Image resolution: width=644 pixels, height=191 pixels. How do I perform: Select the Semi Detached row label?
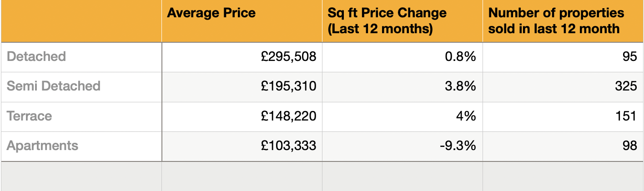pos(54,86)
